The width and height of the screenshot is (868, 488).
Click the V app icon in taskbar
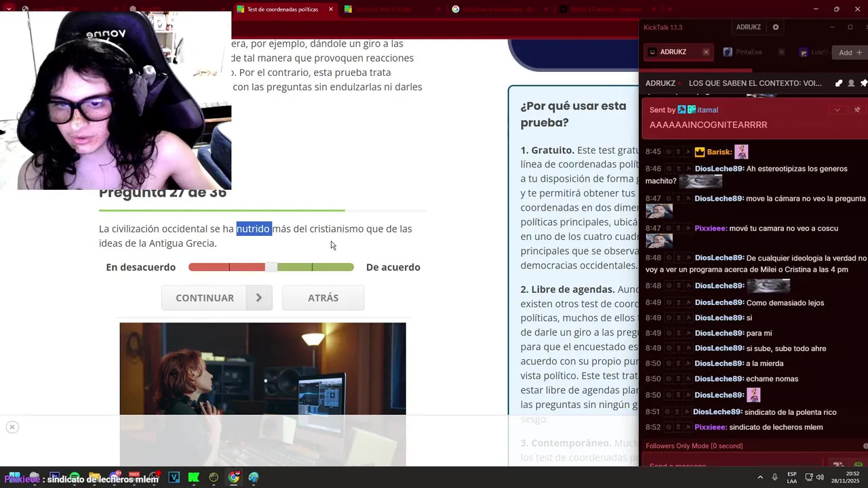pyautogui.click(x=174, y=477)
